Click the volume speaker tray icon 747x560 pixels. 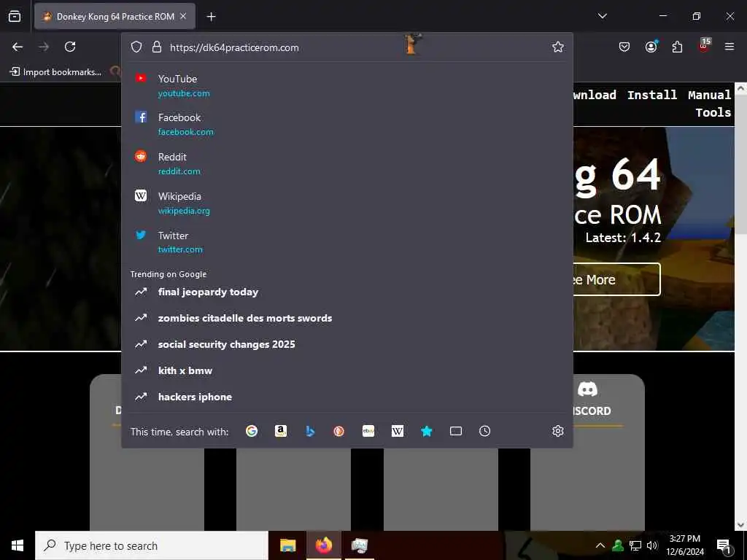click(x=651, y=545)
